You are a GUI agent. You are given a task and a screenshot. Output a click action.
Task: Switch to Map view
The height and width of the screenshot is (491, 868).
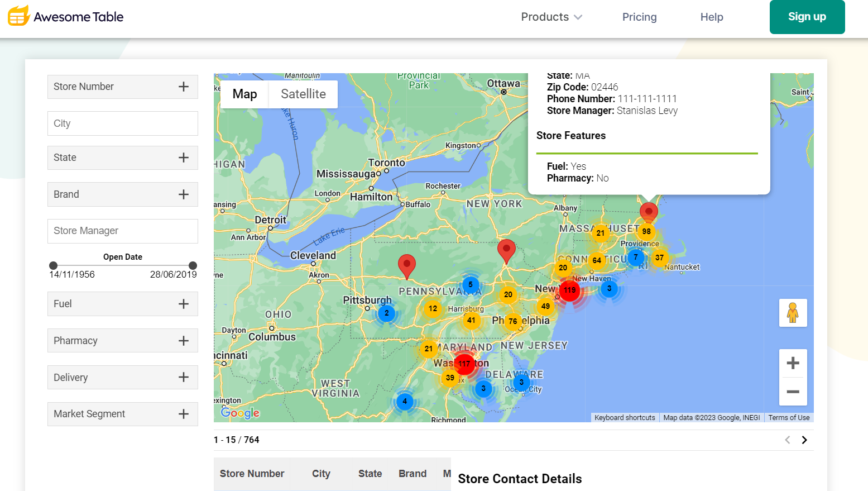244,94
